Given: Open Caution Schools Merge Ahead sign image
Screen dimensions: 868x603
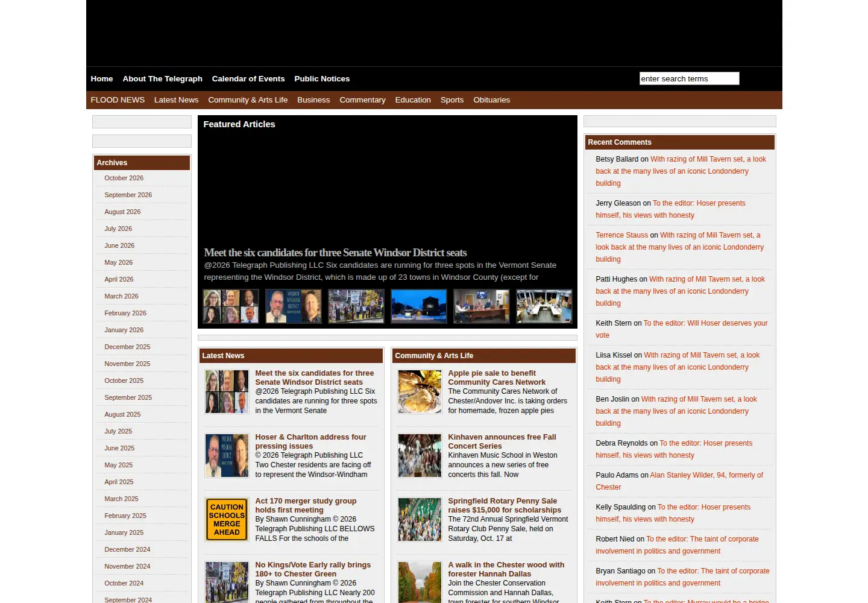Looking at the screenshot, I should coord(227,520).
